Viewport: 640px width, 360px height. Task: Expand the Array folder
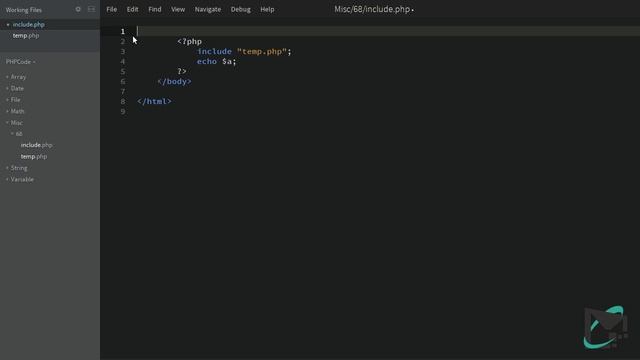(18, 77)
